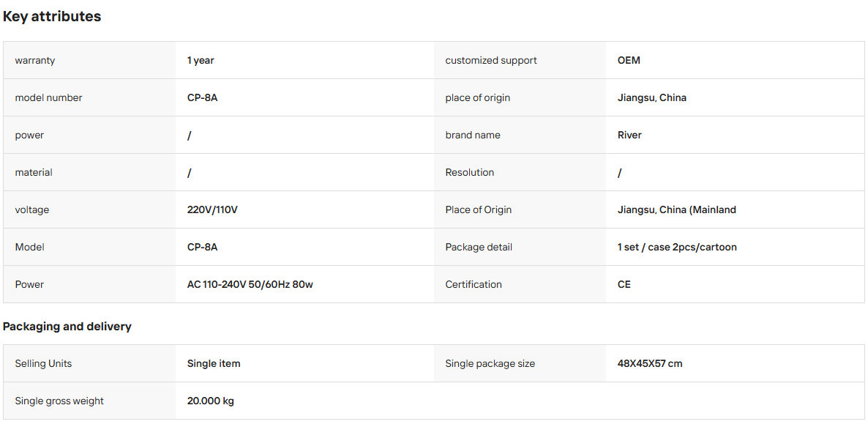Click the Jiangsu, China (Mainland value
The width and height of the screenshot is (868, 427).
pos(677,210)
